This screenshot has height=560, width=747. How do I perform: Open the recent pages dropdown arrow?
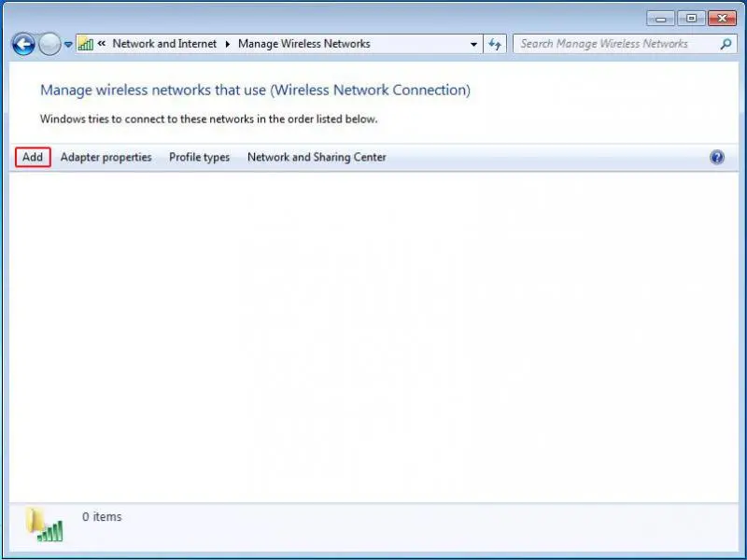(68, 45)
